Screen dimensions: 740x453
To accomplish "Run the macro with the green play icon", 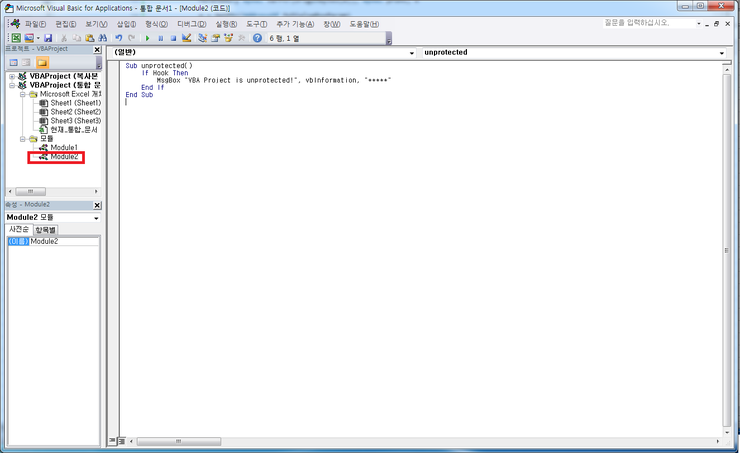I will 148,38.
